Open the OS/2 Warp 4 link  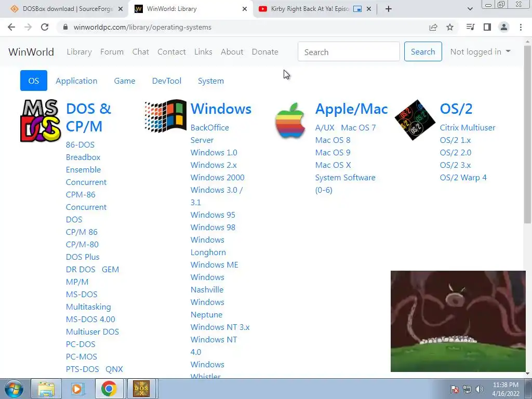(x=463, y=178)
